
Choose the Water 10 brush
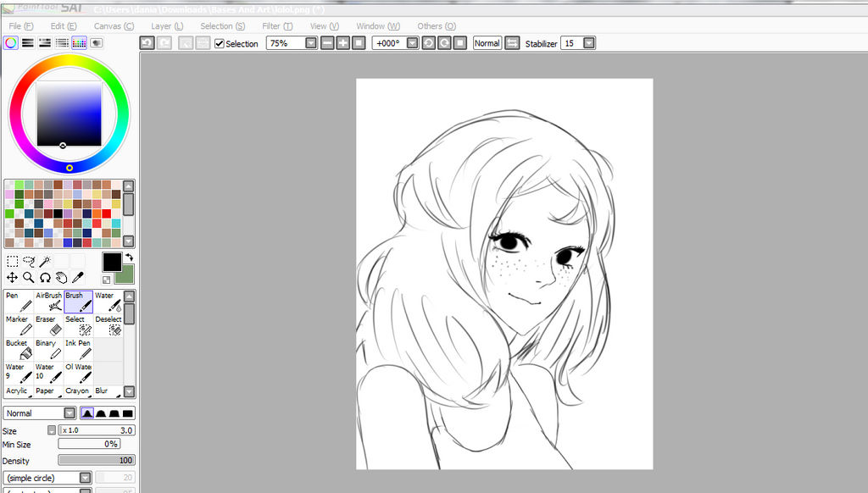48,374
